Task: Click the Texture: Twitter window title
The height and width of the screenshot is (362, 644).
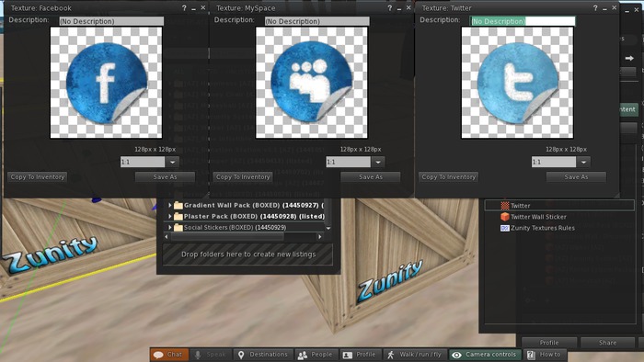Action: pos(446,7)
